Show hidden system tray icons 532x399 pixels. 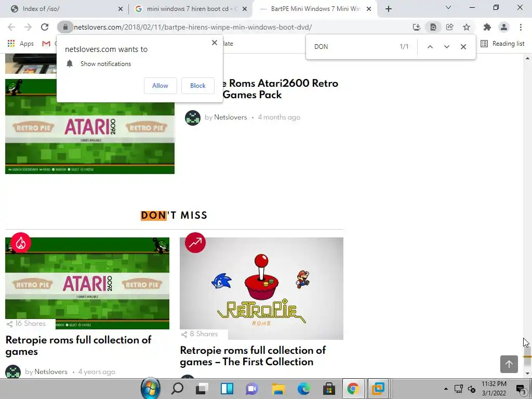pos(446,389)
